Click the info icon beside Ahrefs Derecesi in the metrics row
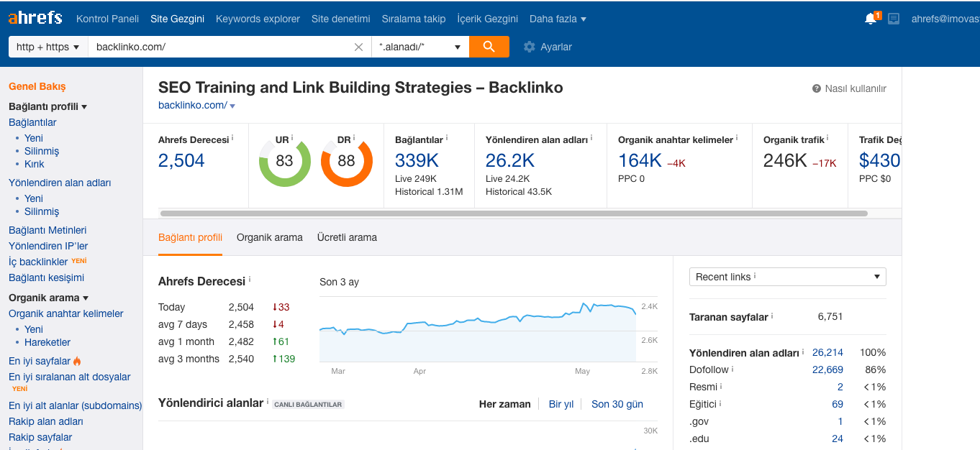 pyautogui.click(x=232, y=137)
